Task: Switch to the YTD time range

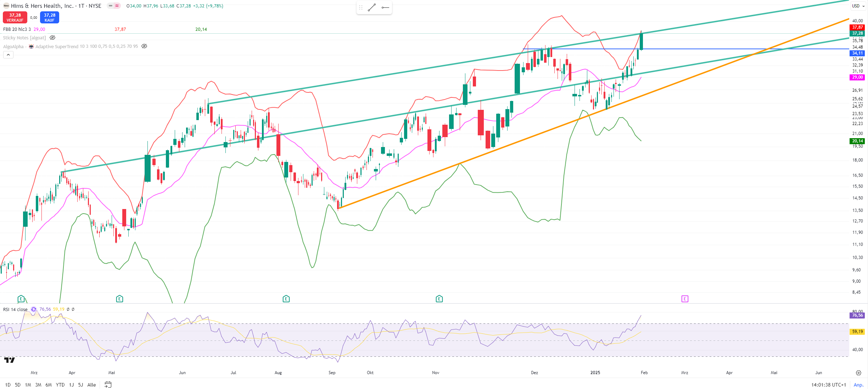Action: 60,385
